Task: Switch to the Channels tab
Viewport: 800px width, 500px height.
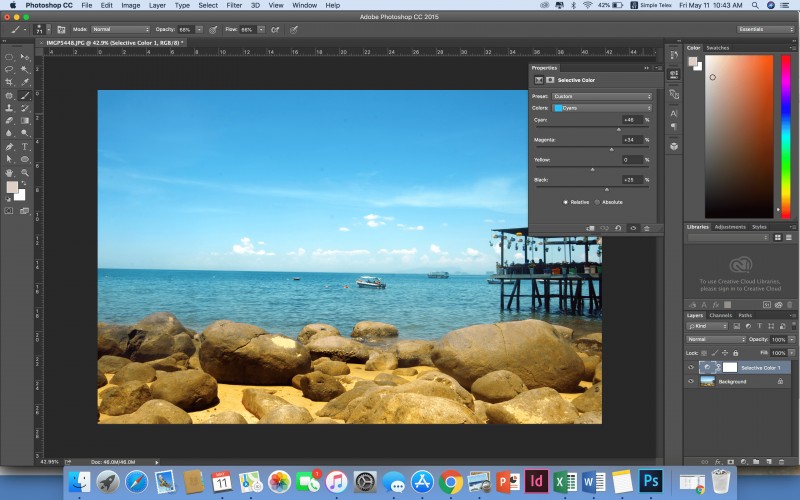Action: point(721,315)
